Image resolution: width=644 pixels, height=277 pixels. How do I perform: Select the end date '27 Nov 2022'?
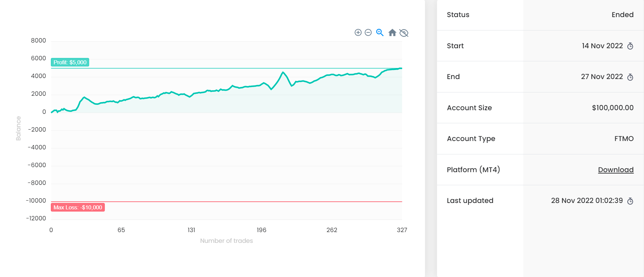coord(602,77)
